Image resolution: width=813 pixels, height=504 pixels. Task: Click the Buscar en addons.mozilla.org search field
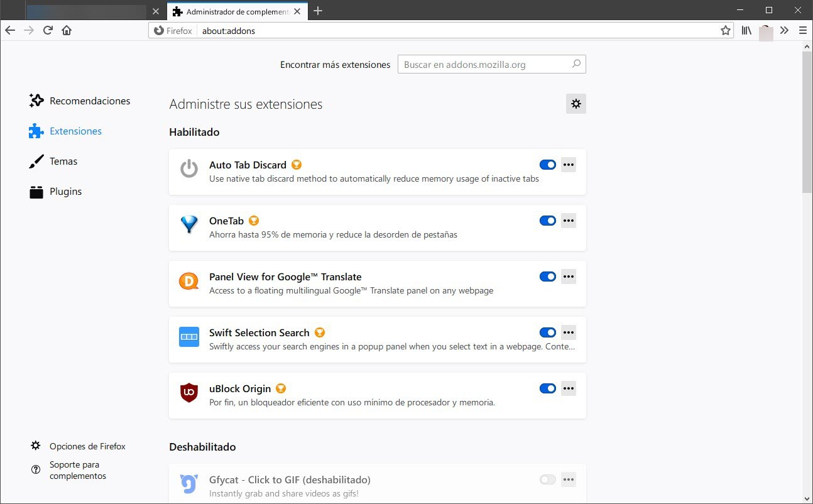[x=484, y=64]
